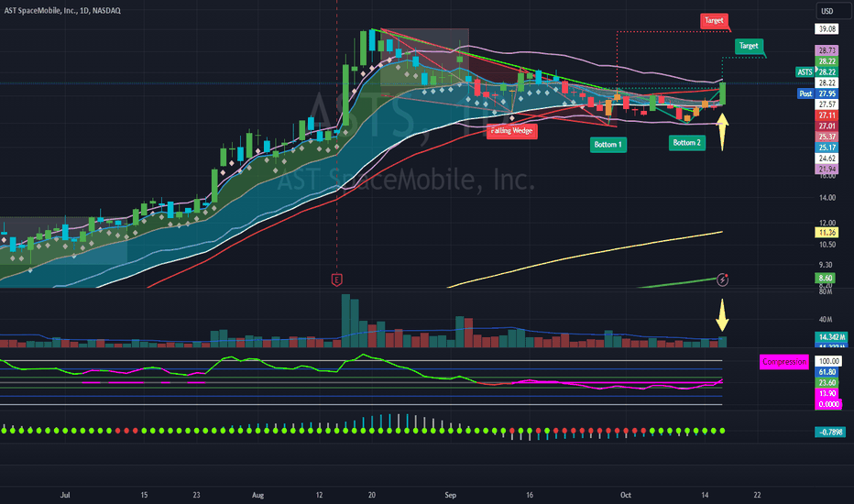Click the 39.08 price label

[827, 29]
